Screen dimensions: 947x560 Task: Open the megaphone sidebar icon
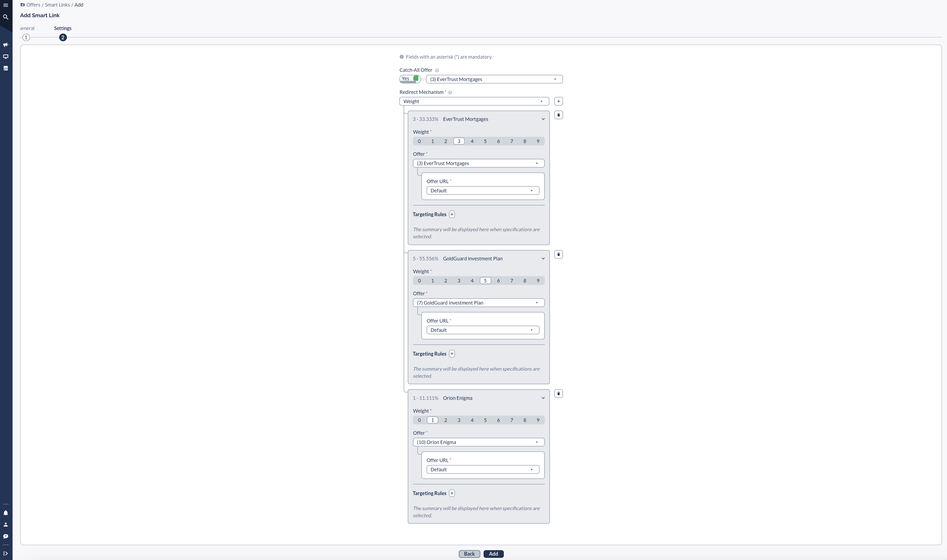point(6,45)
